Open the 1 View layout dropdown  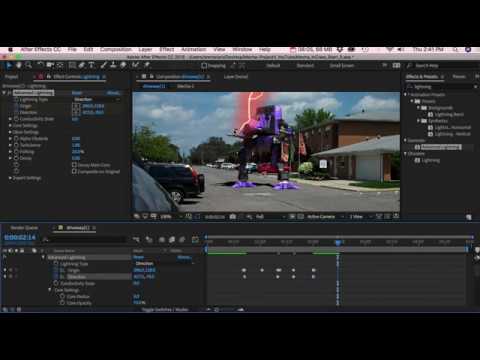pos(360,217)
